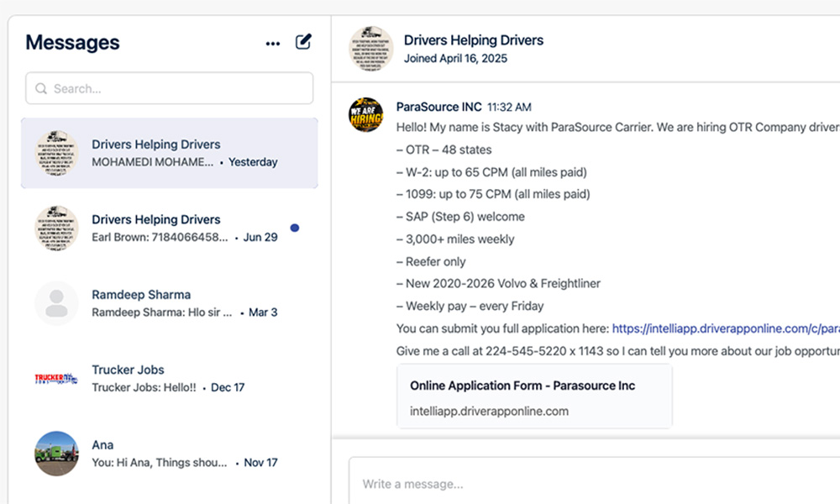Viewport: 840px width, 504px height.
Task: Click the Online Application Form link preview card
Action: (x=534, y=396)
